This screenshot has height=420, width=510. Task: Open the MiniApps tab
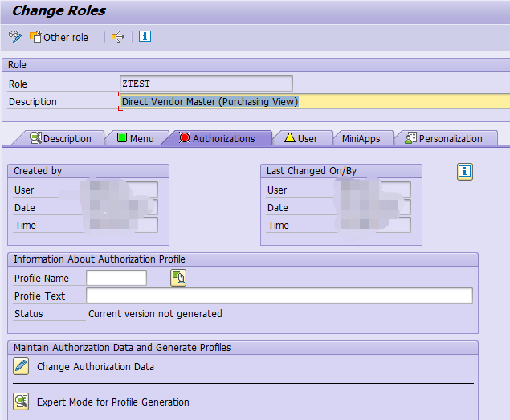tap(361, 138)
